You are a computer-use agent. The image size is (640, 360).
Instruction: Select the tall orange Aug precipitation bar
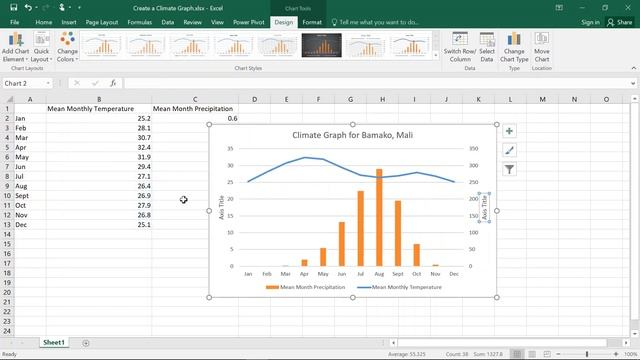tap(379, 218)
